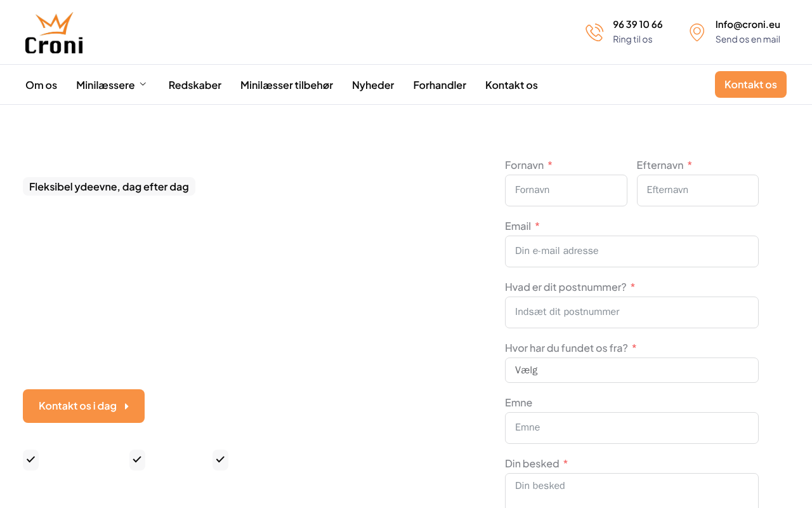The image size is (812, 508).
Task: Click the Kontakt os text item in navigation menu
Action: (511, 85)
